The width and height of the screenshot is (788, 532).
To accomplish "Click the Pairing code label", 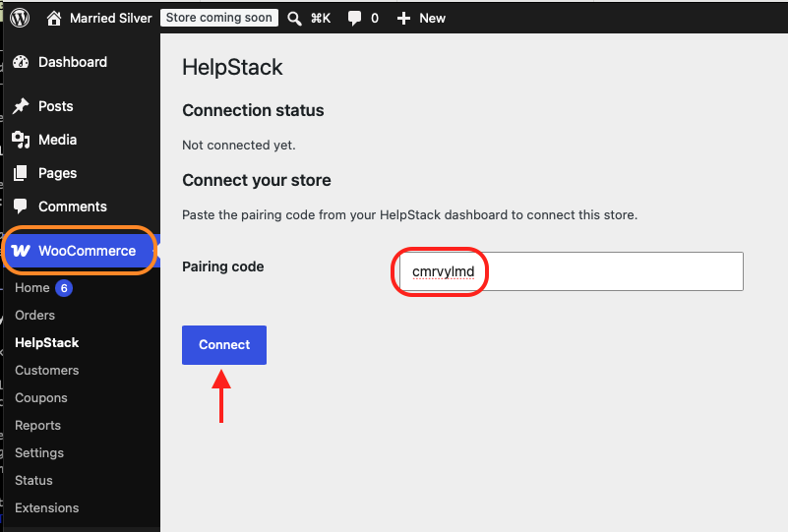I will (x=222, y=266).
